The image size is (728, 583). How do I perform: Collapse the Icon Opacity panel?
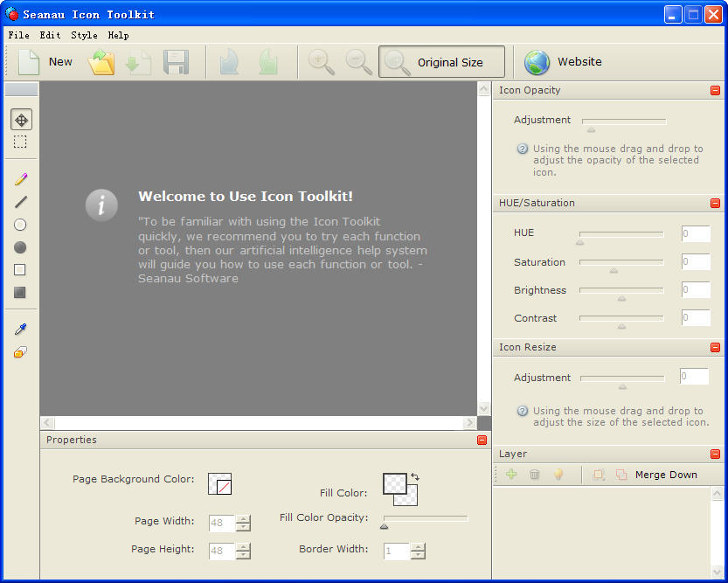(x=715, y=90)
